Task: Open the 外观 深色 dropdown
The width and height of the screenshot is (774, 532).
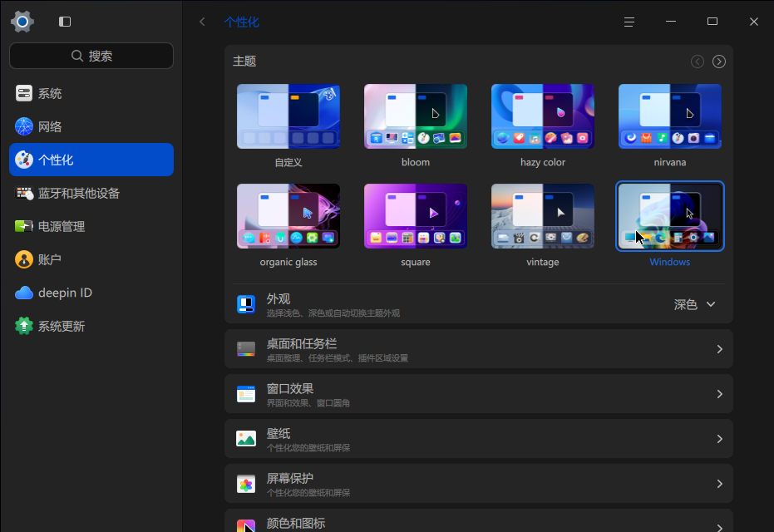Action: click(694, 304)
